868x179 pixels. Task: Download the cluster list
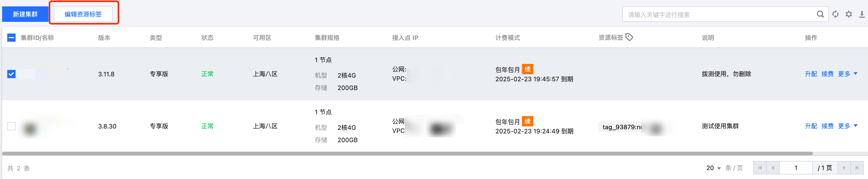click(x=862, y=14)
